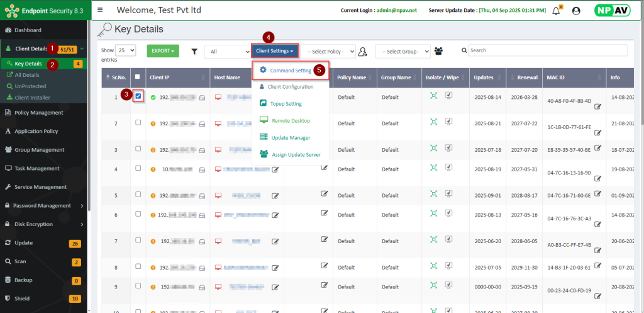Image resolution: width=644 pixels, height=313 pixels.
Task: Click the group users icon
Action: [438, 51]
